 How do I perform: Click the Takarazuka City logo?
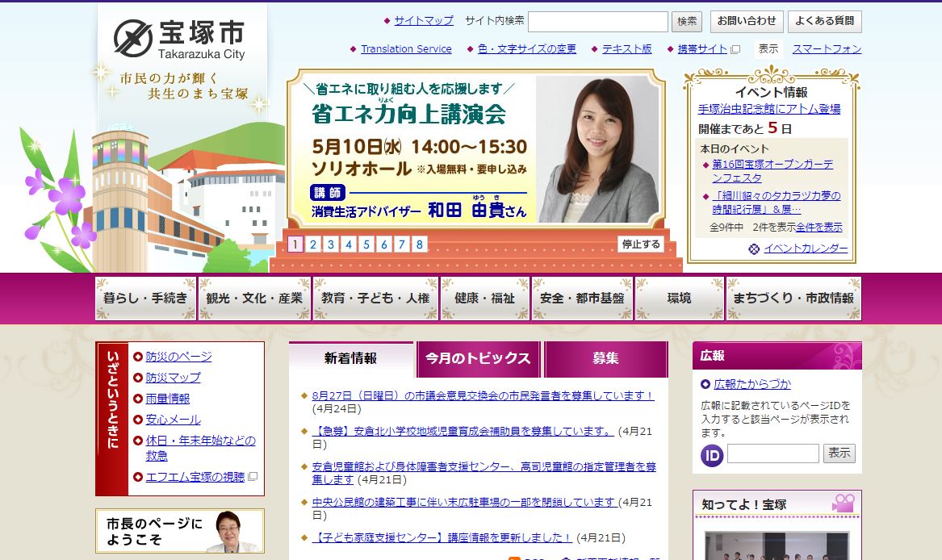179,39
